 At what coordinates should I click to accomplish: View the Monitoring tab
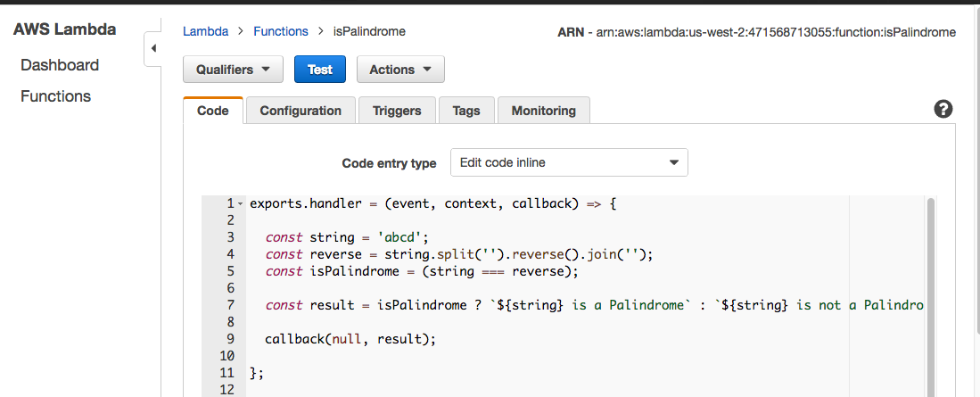(543, 111)
